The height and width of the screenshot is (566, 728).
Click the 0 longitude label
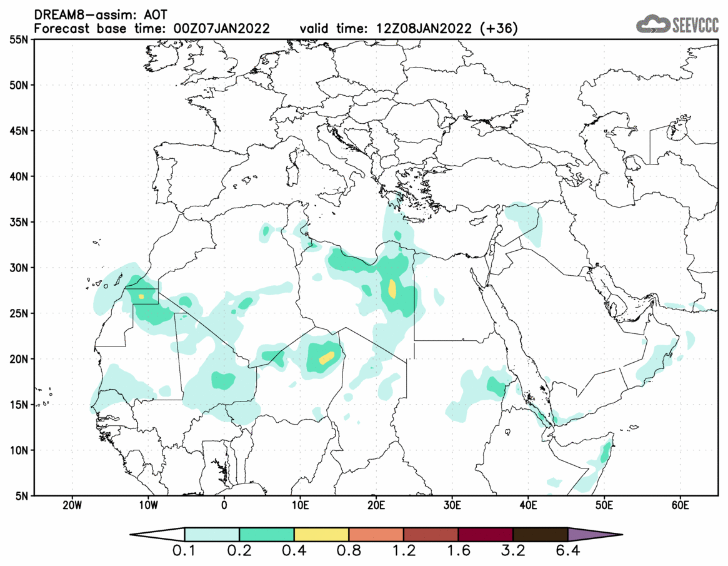click(224, 505)
